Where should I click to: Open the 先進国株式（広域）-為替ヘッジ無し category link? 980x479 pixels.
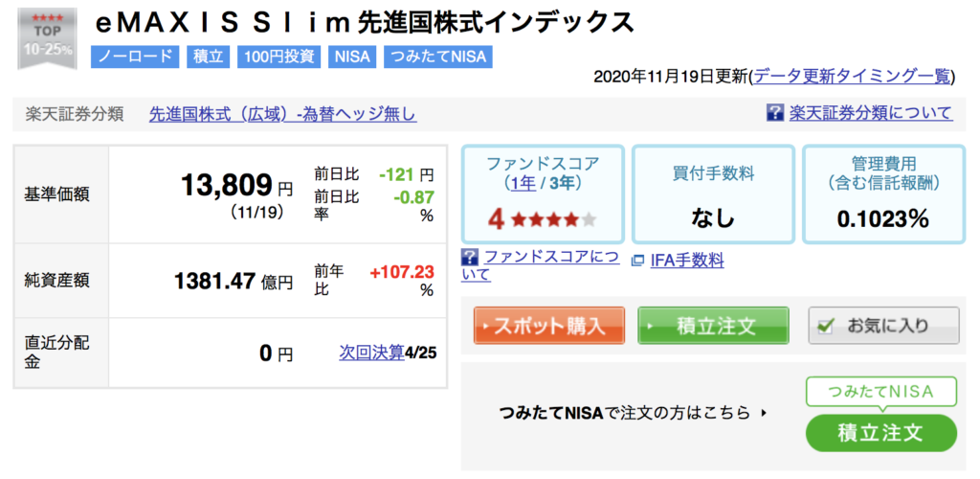[x=282, y=114]
